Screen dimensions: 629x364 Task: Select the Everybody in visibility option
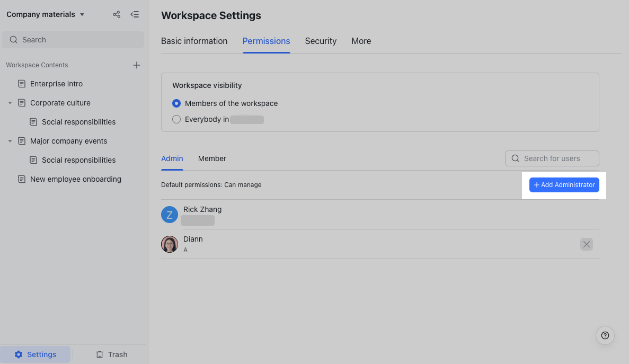point(176,119)
